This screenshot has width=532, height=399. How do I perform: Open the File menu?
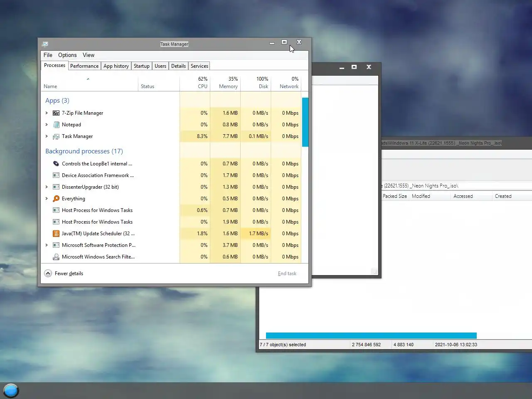point(48,55)
